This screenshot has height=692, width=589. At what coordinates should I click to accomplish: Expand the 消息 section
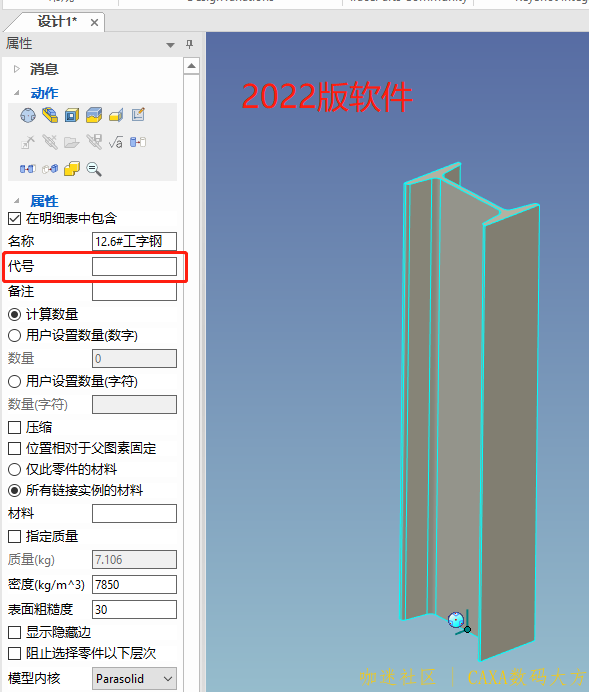17,69
